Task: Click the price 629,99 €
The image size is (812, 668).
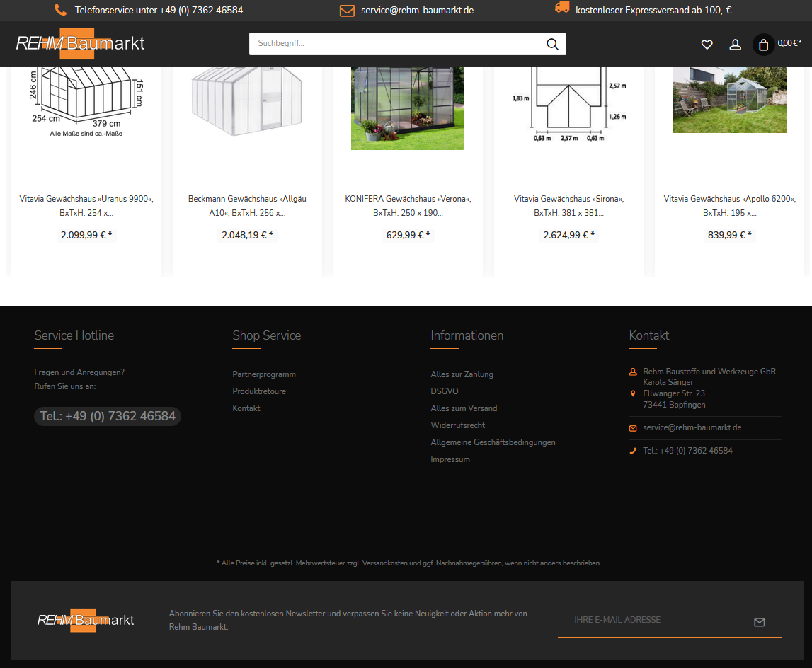Action: [408, 235]
